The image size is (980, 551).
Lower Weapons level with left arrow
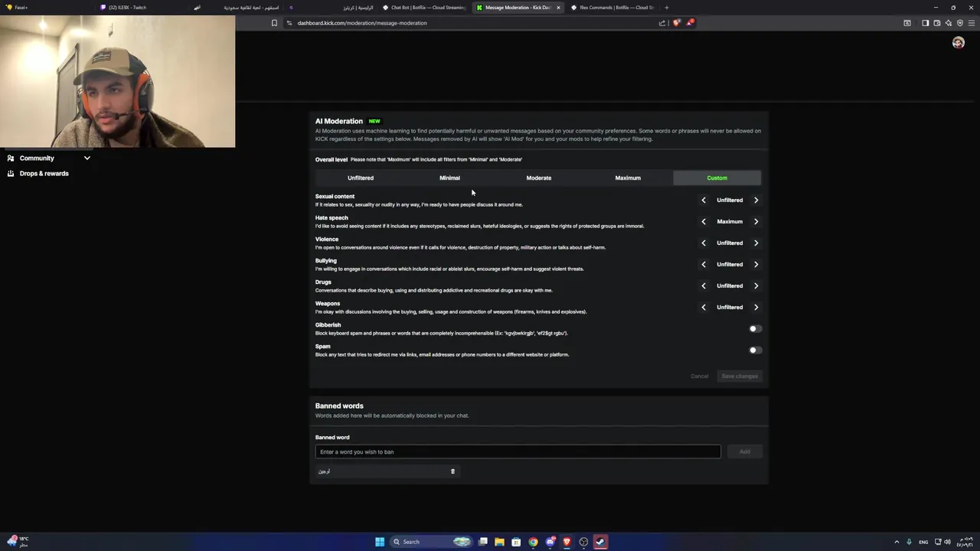pos(704,308)
